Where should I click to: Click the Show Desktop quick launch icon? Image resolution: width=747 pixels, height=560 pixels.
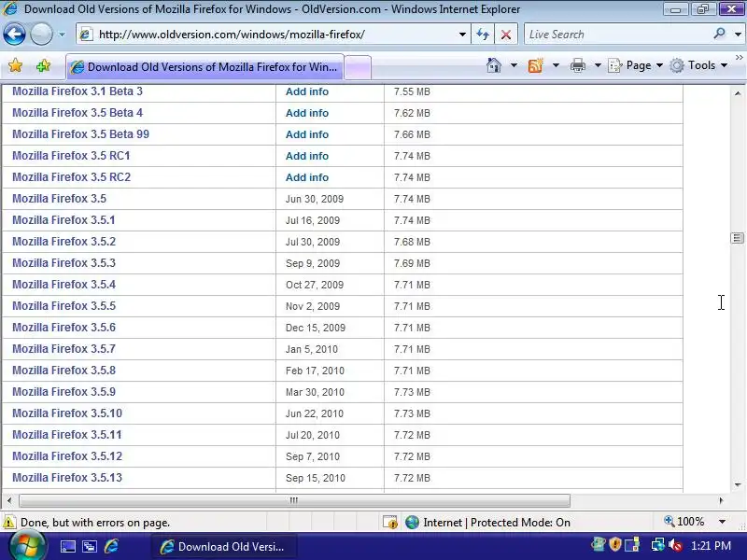pos(67,546)
